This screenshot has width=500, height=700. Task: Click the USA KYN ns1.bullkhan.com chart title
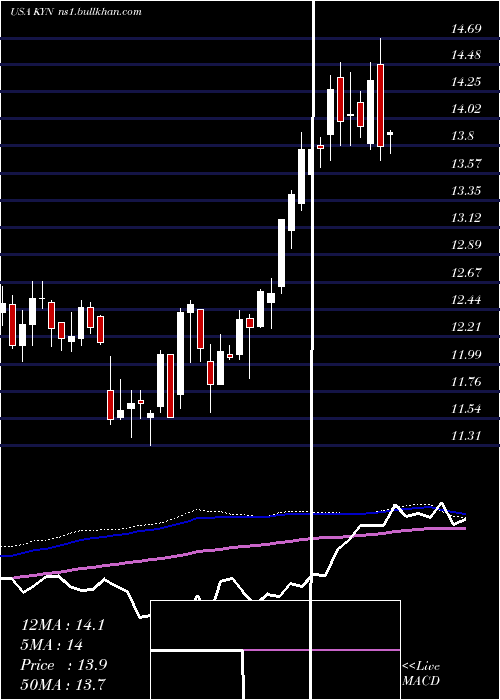[75, 11]
